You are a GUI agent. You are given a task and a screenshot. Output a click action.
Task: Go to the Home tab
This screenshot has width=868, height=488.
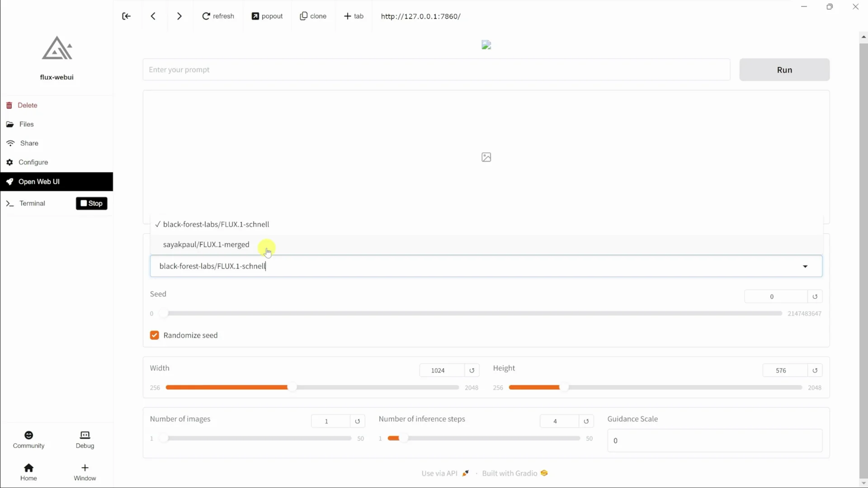tap(28, 472)
